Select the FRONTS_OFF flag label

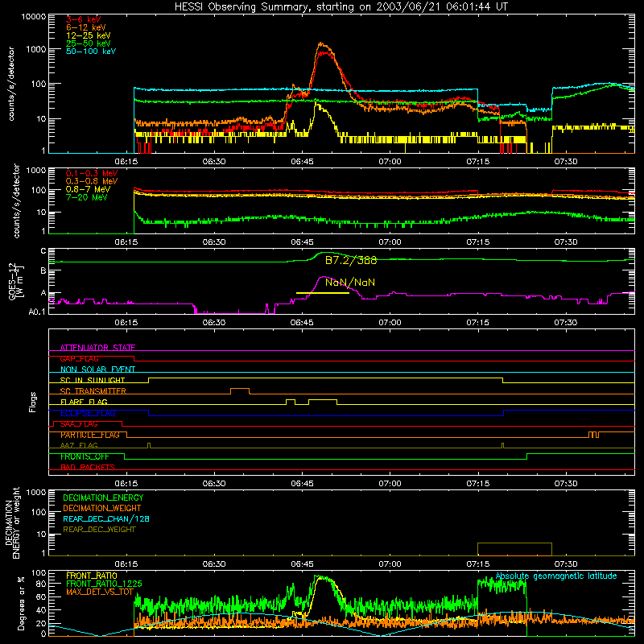(85, 456)
